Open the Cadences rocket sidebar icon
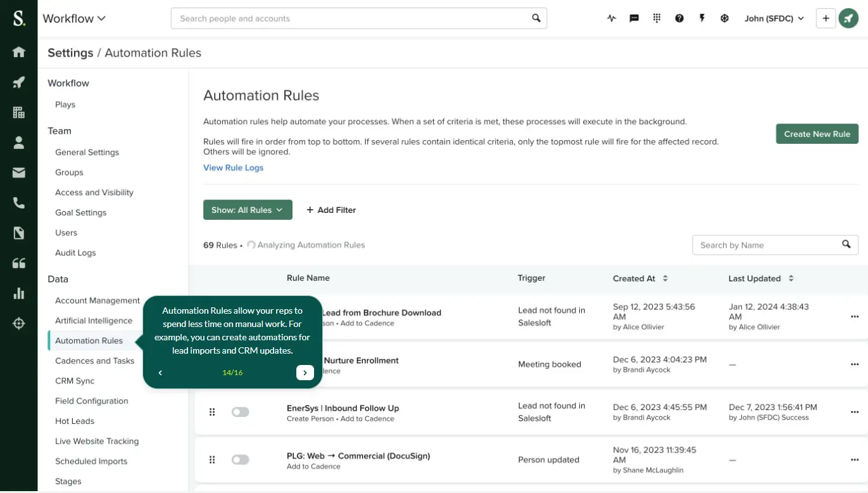 (x=19, y=82)
